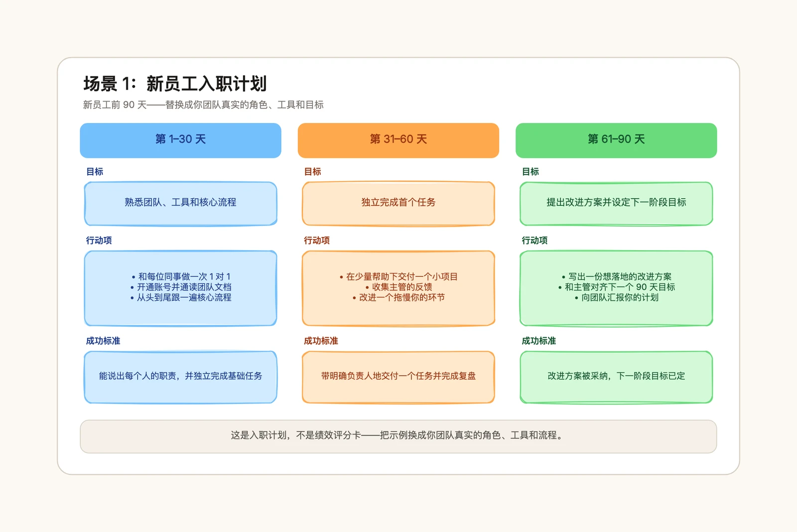Click the bullet 写出一份想落地的改进方案
The image size is (797, 532).
tap(617, 276)
